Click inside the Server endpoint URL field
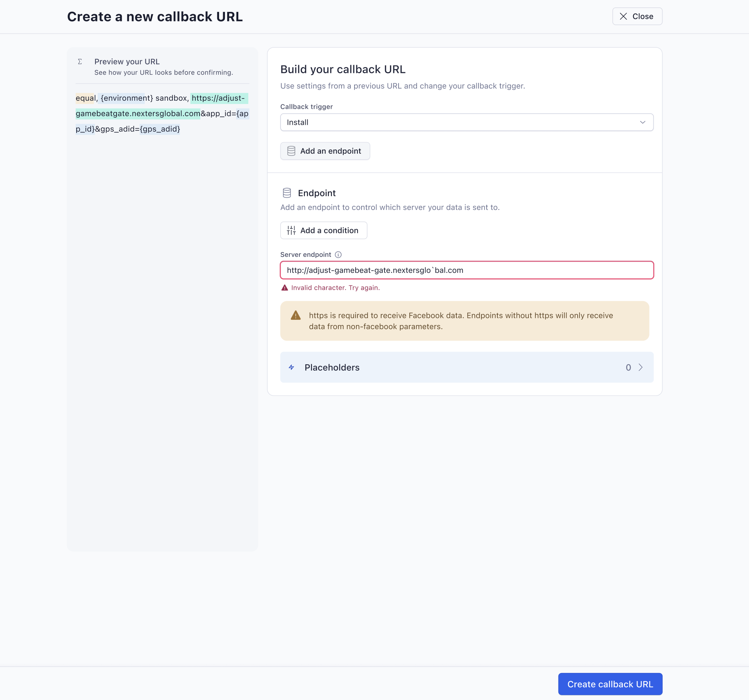Image resolution: width=749 pixels, height=700 pixels. [466, 270]
